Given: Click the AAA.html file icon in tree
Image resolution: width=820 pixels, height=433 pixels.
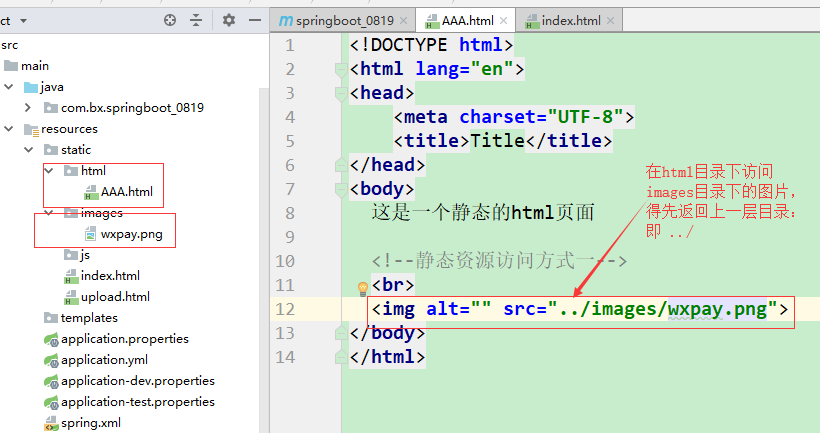Looking at the screenshot, I should point(91,192).
